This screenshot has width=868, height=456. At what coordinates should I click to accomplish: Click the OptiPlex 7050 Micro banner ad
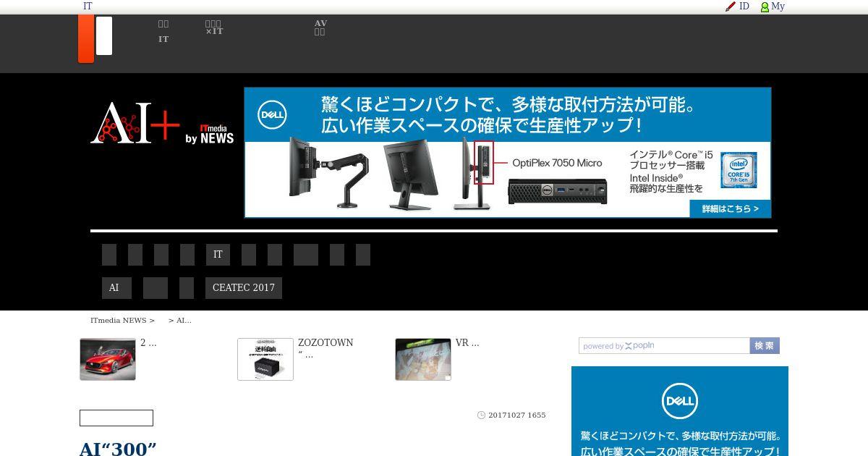coord(508,153)
